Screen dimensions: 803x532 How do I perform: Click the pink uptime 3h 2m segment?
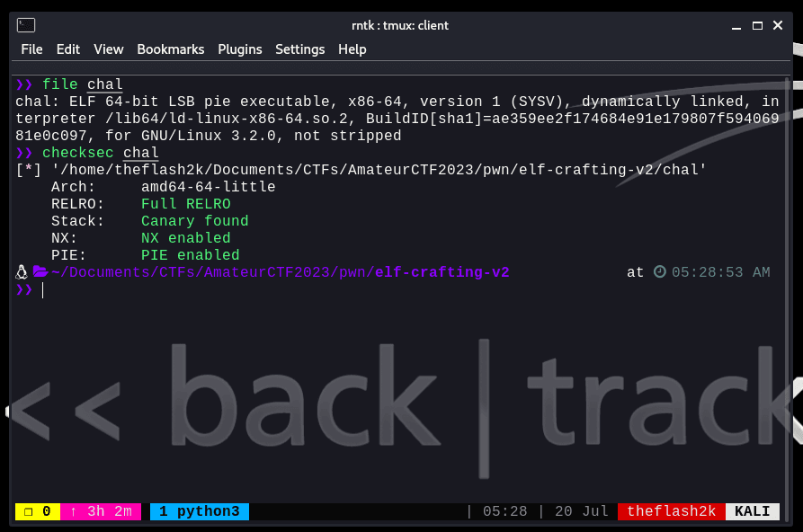[100, 511]
